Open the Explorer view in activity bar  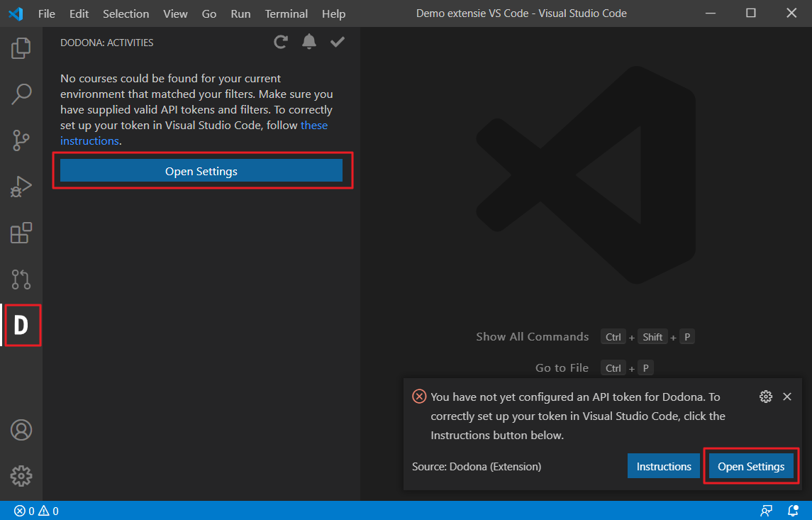click(21, 48)
